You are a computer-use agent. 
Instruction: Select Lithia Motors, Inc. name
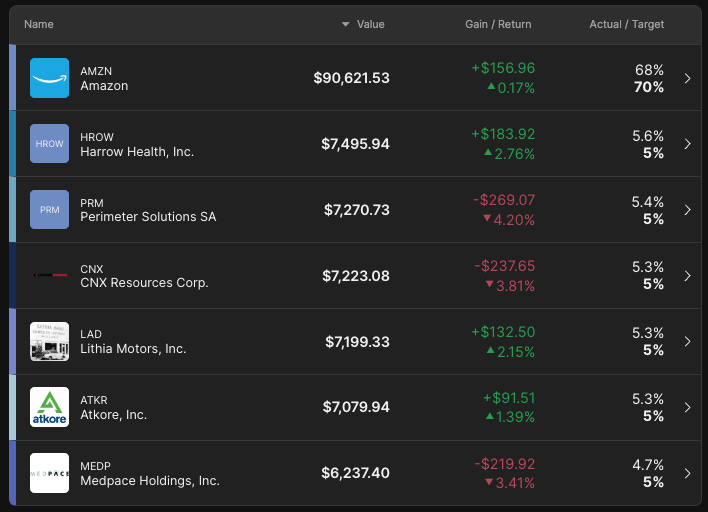coord(133,349)
